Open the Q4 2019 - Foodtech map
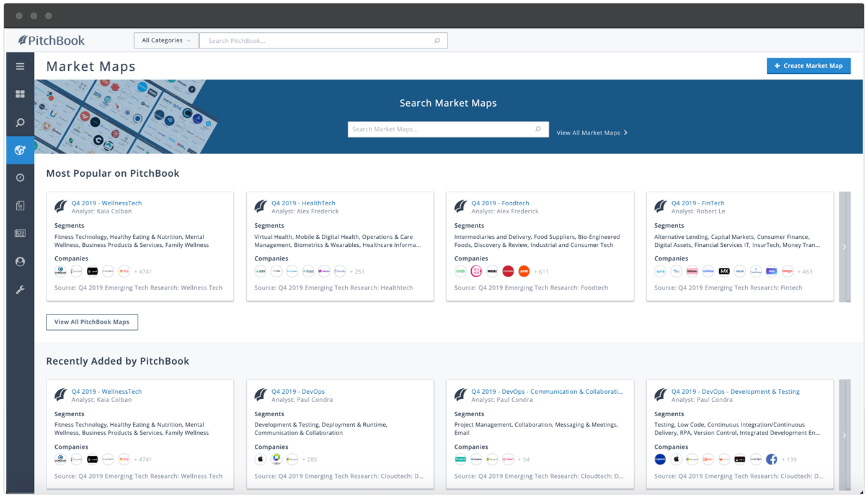 pos(500,203)
